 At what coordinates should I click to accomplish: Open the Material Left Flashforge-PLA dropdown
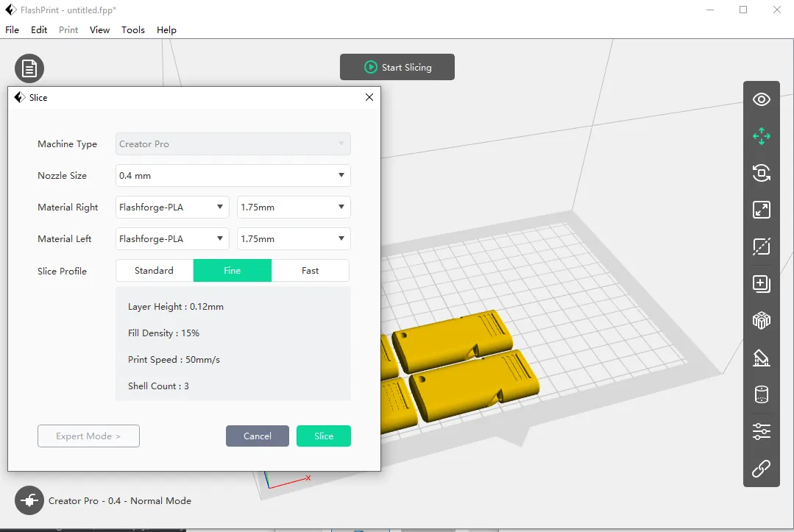[x=172, y=238]
